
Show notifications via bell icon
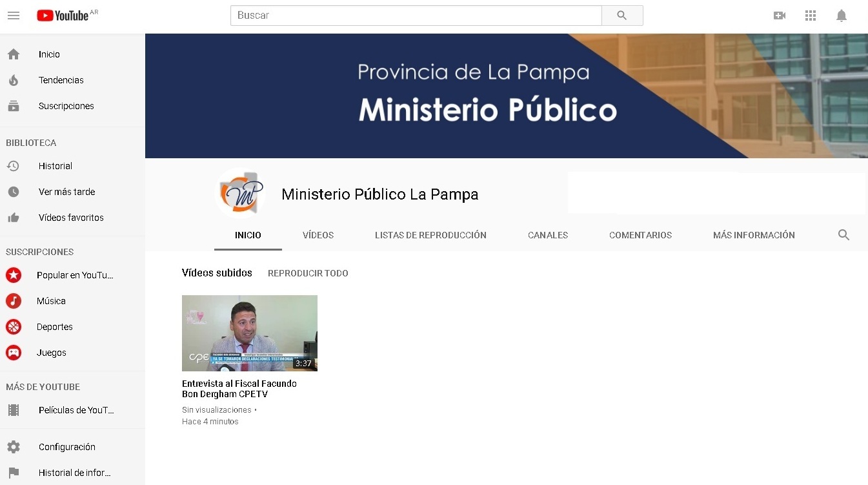[x=842, y=15]
